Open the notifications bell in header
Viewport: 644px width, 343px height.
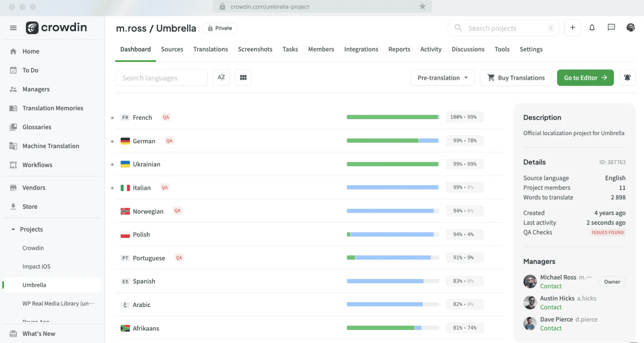coord(592,28)
